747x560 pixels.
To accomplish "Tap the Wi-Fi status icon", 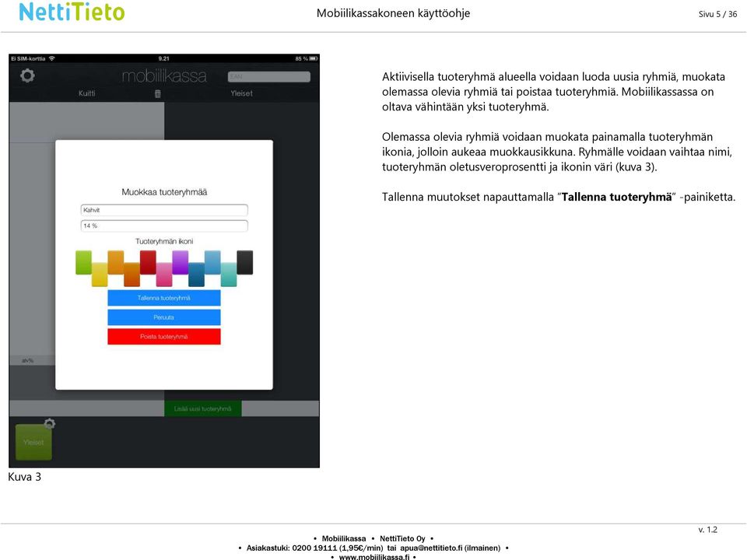I will (x=52, y=58).
